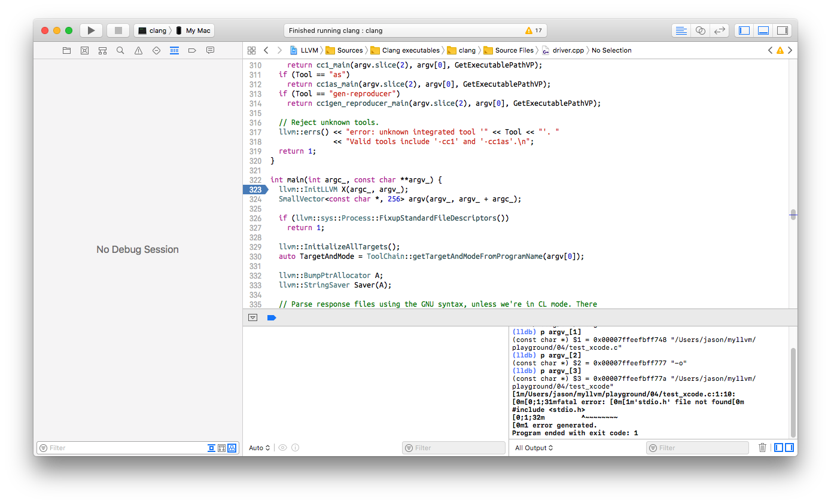Open the LLVM breadcrumb in jump bar
This screenshot has height=504, width=831.
tap(304, 51)
